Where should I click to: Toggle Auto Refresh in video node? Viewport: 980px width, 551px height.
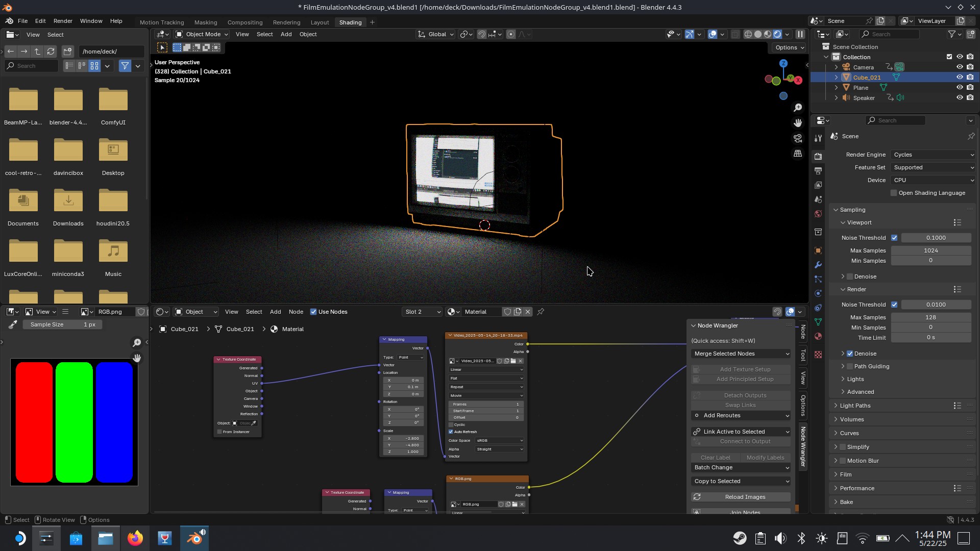(x=451, y=432)
